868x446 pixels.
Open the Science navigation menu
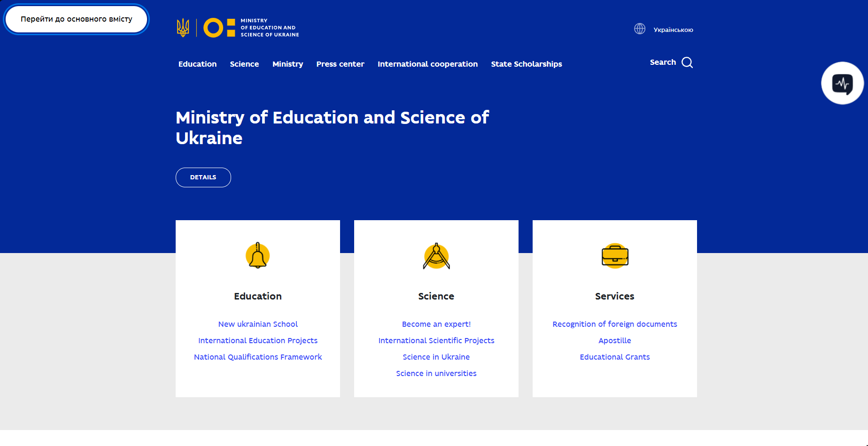click(244, 64)
